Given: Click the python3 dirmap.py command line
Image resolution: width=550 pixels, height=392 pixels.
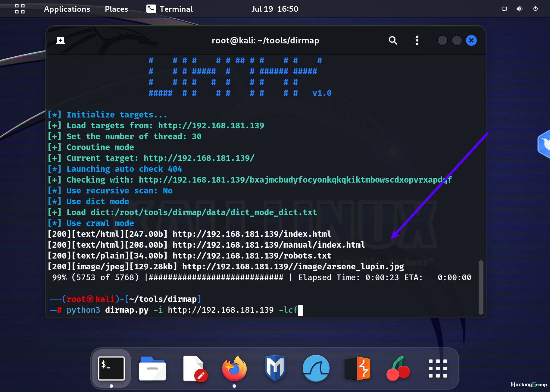Looking at the screenshot, I should pos(182,310).
